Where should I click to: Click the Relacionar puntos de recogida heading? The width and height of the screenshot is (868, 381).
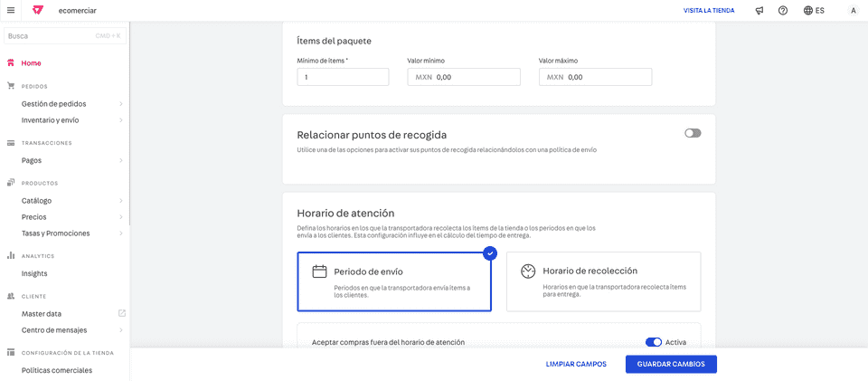pyautogui.click(x=372, y=135)
